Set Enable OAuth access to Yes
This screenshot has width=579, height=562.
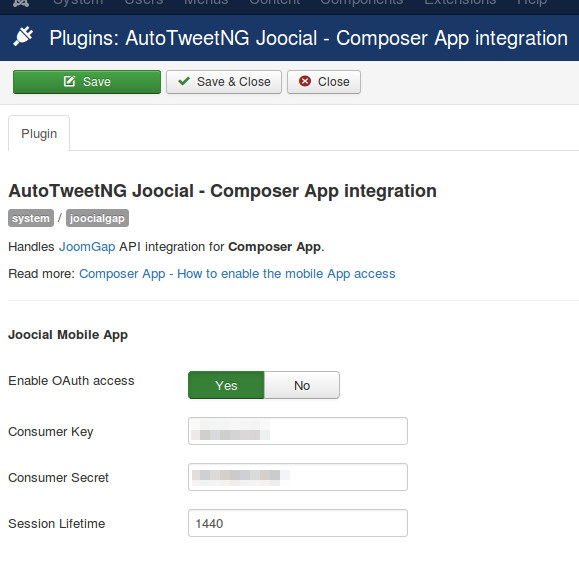(226, 385)
